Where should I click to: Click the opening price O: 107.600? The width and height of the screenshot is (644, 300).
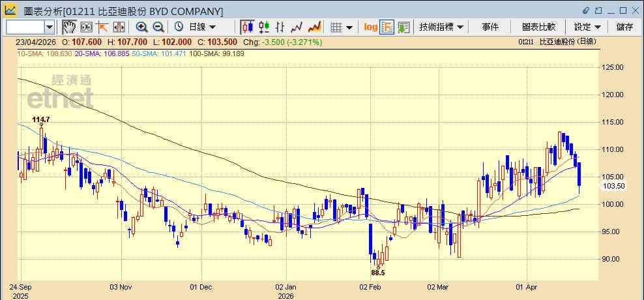pyautogui.click(x=83, y=42)
